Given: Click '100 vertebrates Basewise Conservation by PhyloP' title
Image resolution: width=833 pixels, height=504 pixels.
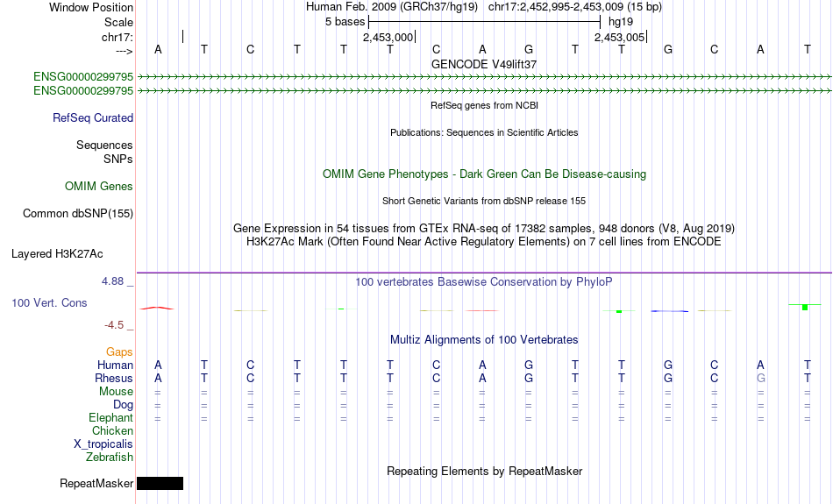Looking at the screenshot, I should pos(484,282).
